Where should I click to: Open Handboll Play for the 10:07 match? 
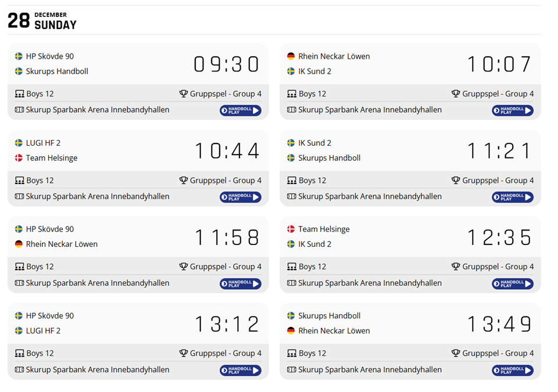(x=512, y=110)
